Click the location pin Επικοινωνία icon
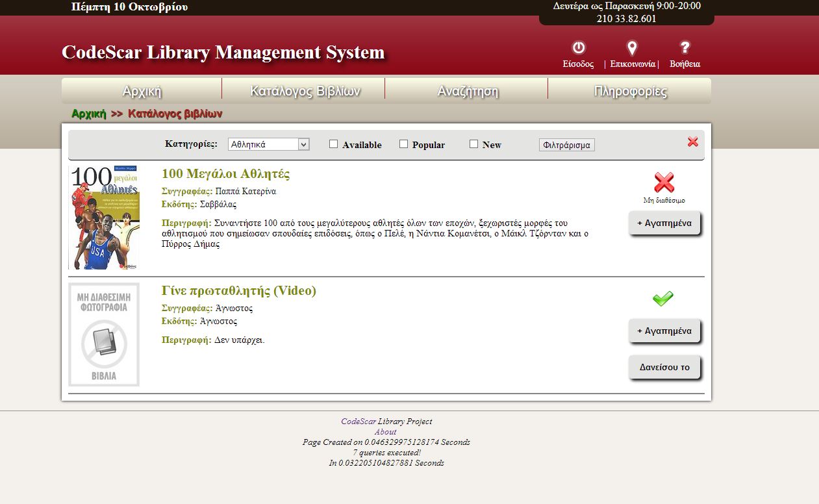819x504 pixels. (631, 47)
